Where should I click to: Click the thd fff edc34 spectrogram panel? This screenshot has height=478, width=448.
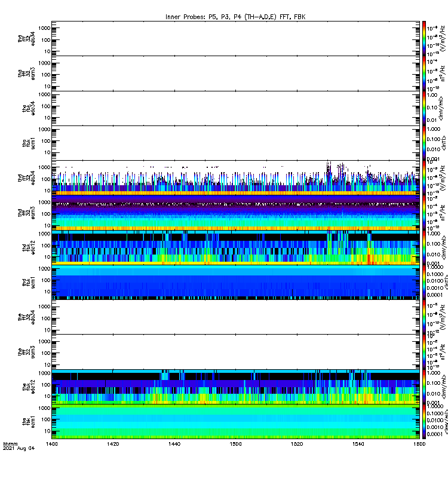(235, 178)
